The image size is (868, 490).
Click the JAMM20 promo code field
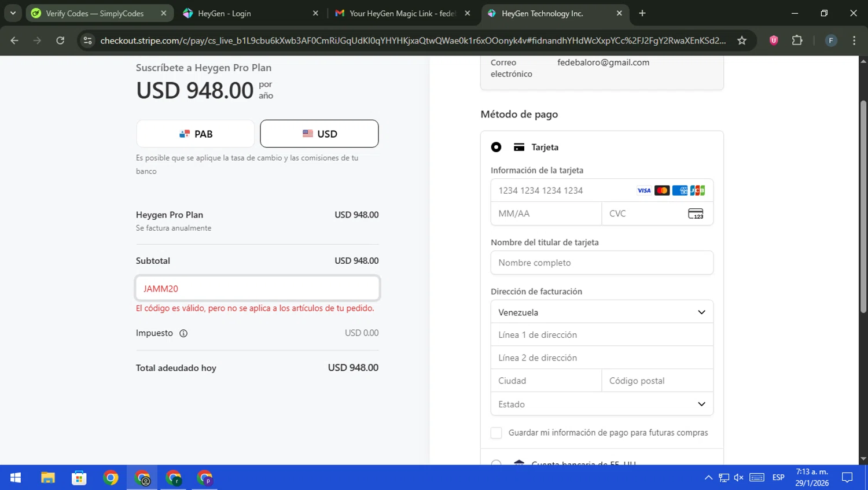258,288
